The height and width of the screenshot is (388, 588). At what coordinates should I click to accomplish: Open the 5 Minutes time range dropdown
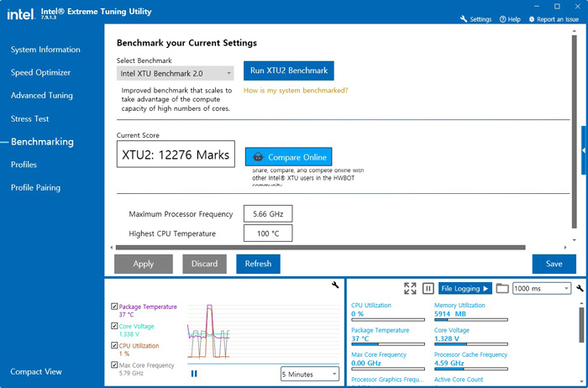[x=310, y=374]
